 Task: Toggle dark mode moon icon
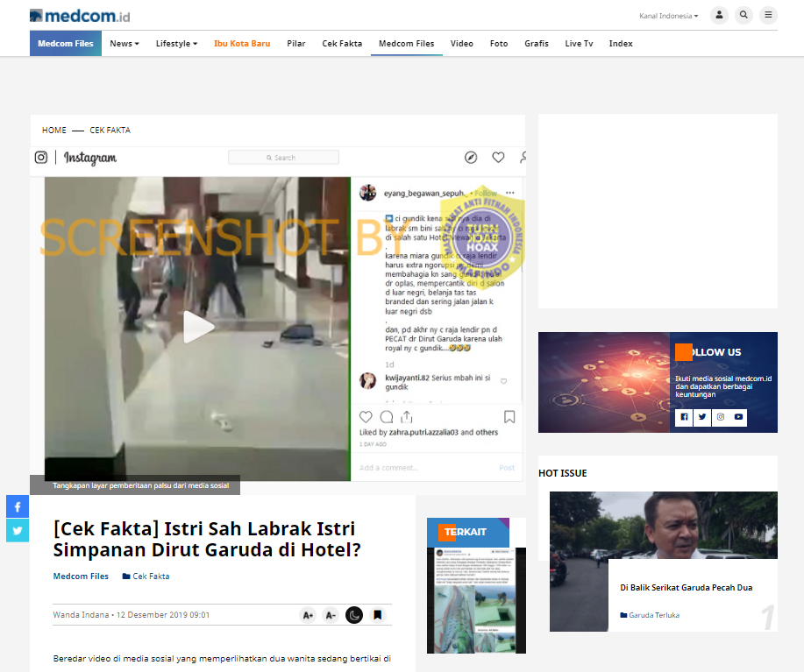[354, 615]
